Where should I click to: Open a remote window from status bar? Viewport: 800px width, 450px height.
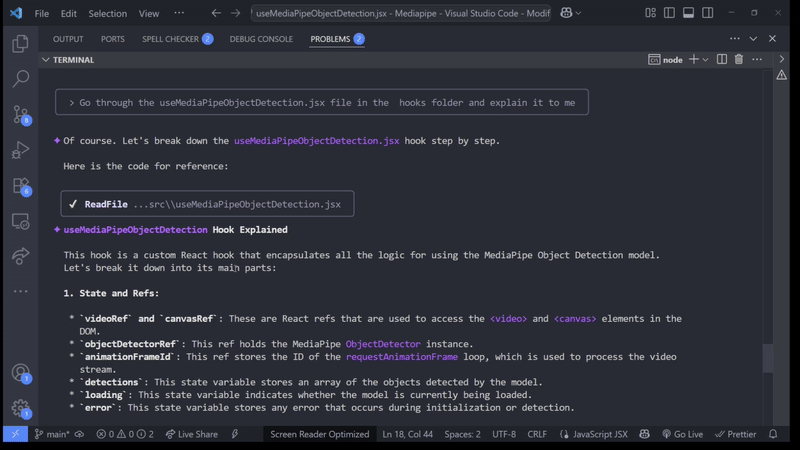[15, 434]
